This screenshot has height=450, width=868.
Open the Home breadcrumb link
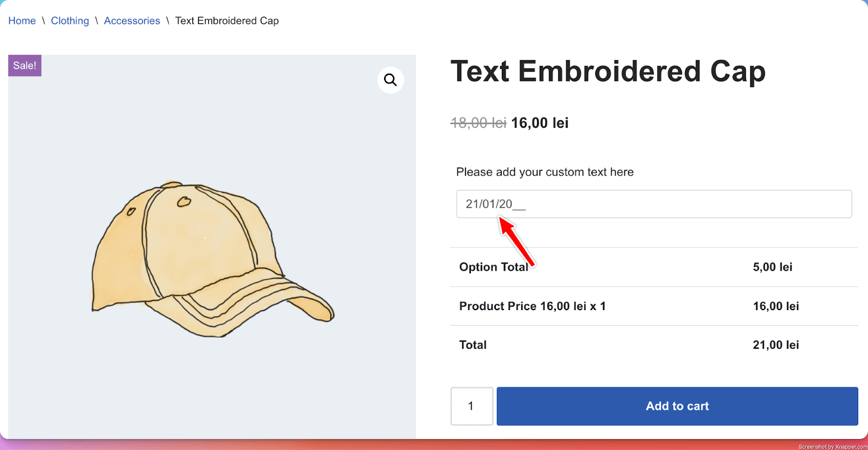coord(22,21)
